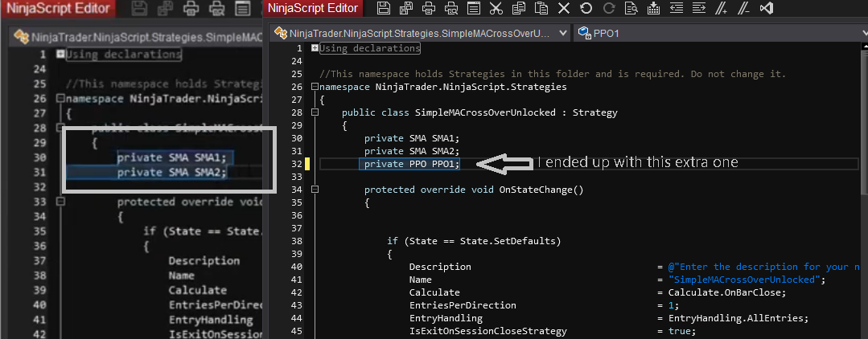
Task: Click 'public class SimpleMACrossOverUnlocked : Strategy' line
Action: pyautogui.click(x=479, y=112)
